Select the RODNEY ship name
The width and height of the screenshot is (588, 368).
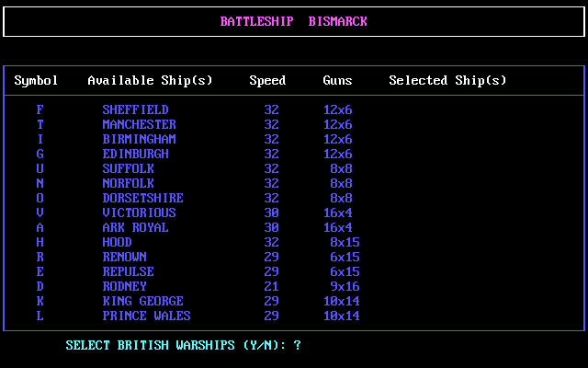coord(125,286)
